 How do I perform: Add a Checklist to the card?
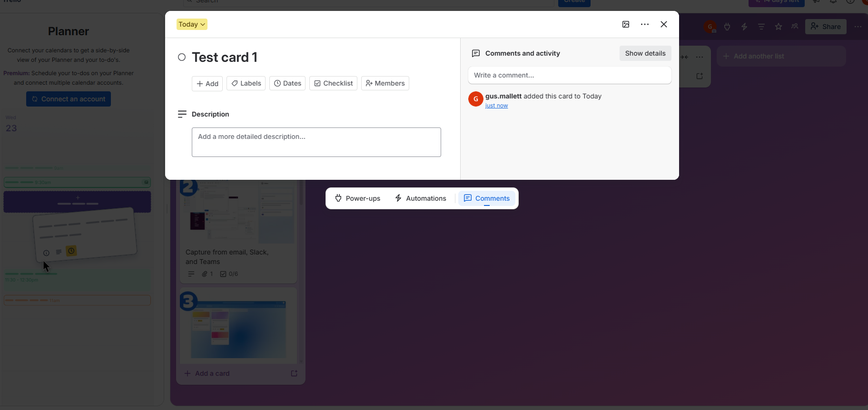(x=334, y=83)
